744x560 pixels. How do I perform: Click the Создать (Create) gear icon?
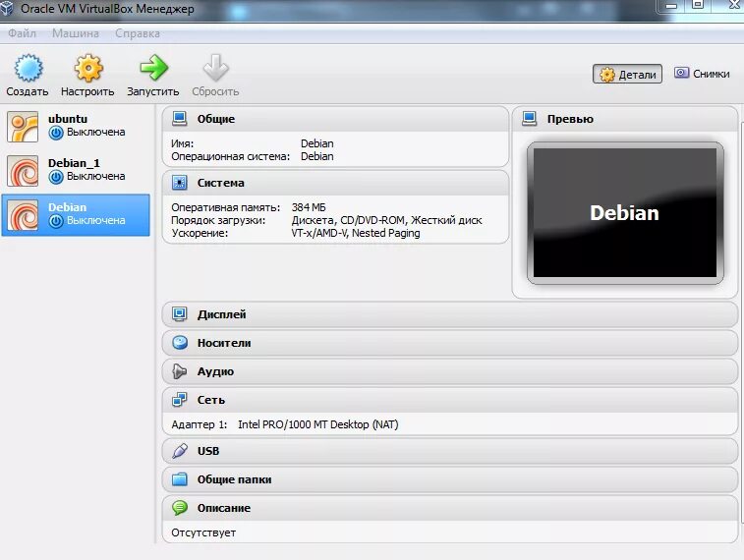tap(28, 68)
